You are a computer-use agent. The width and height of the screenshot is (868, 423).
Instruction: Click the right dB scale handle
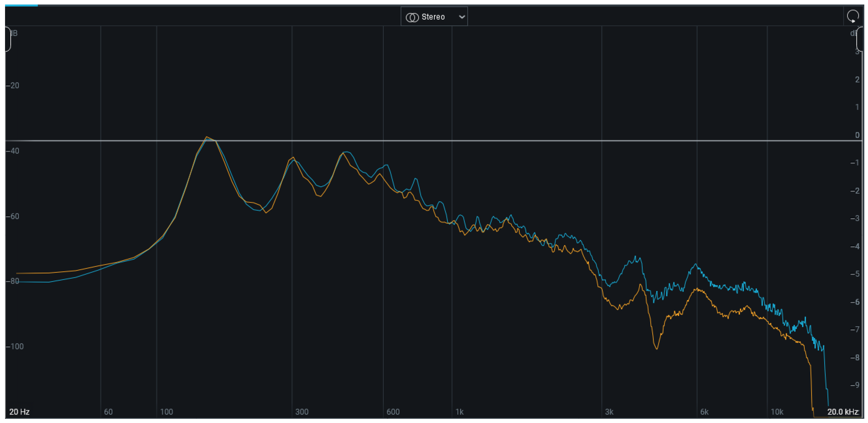pos(860,39)
